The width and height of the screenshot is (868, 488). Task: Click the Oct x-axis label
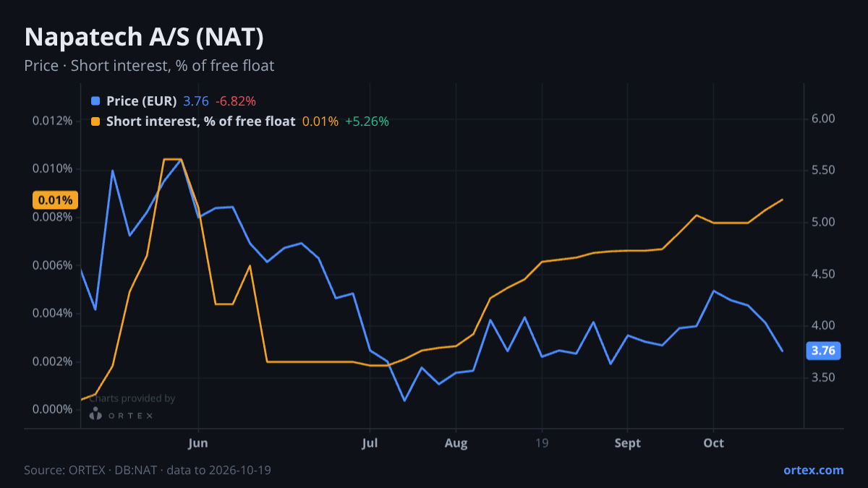[x=714, y=443]
